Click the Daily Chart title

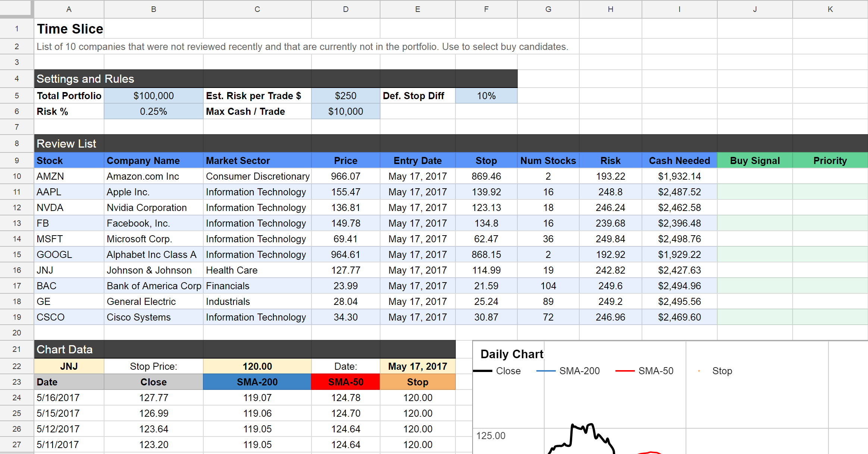(512, 354)
